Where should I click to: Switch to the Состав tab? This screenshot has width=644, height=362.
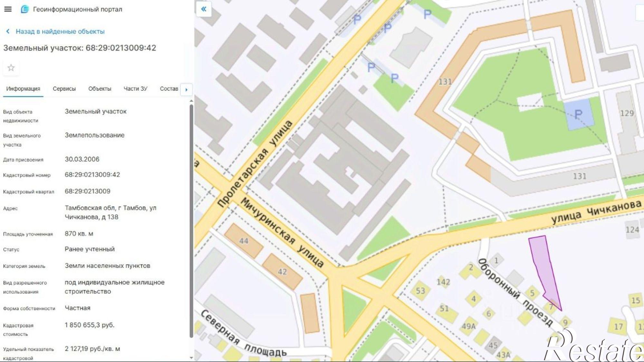(x=169, y=89)
